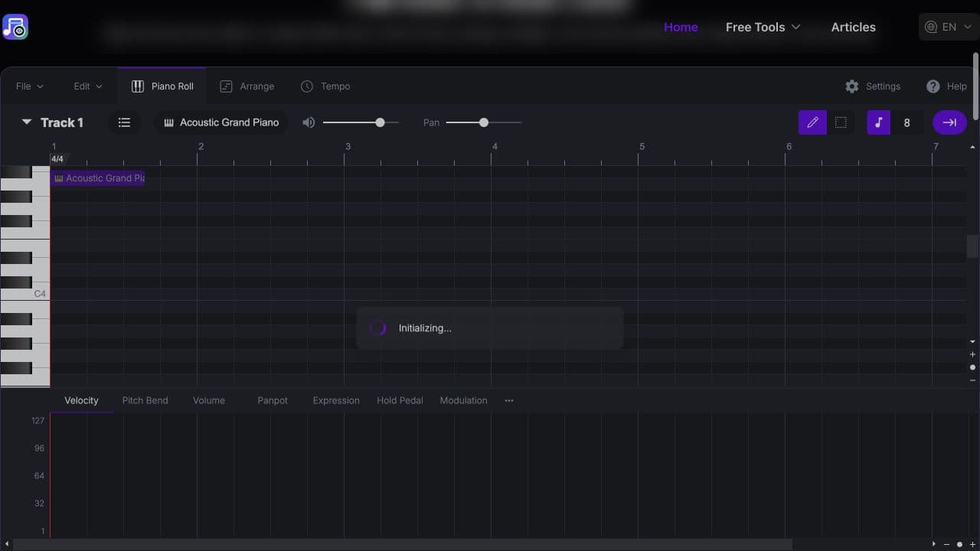
Task: Expand the Free Tools menu
Action: click(763, 27)
